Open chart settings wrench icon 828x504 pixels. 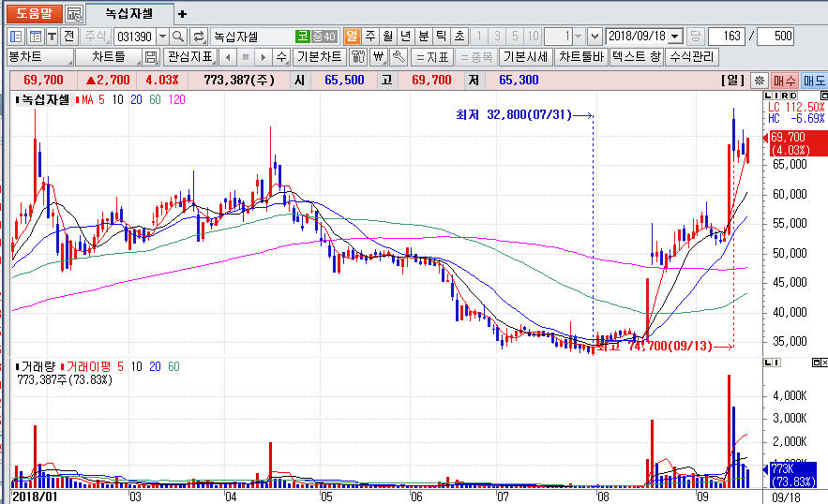pyautogui.click(x=397, y=57)
